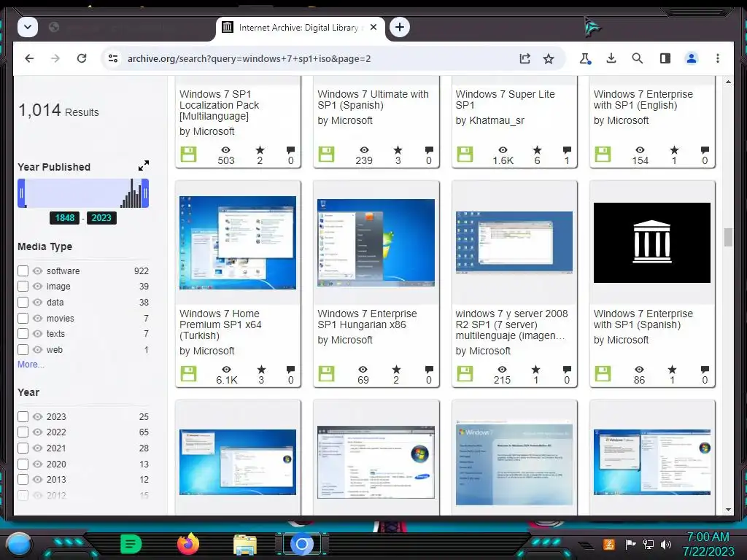Open windows 7 y server 2008 R2 thumbnail
This screenshot has width=747, height=560.
point(514,244)
